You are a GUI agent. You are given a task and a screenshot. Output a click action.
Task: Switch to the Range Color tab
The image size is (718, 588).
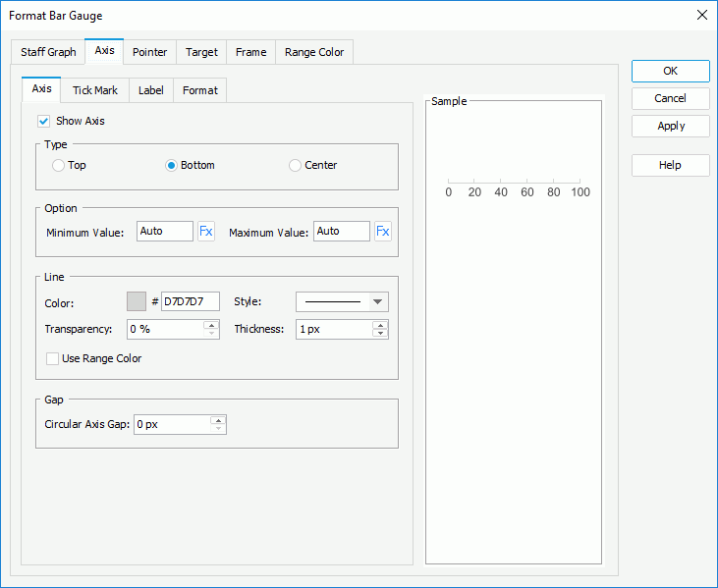(x=314, y=52)
